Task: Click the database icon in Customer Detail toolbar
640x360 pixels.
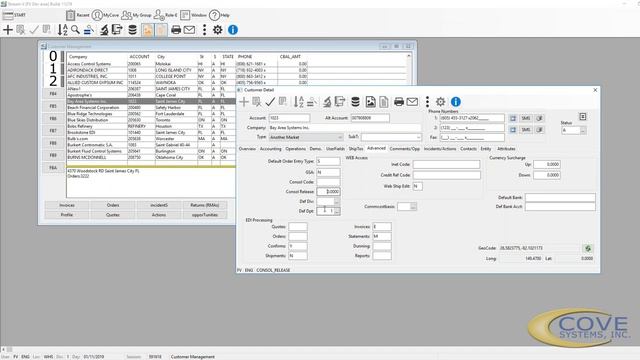Action: (x=356, y=102)
